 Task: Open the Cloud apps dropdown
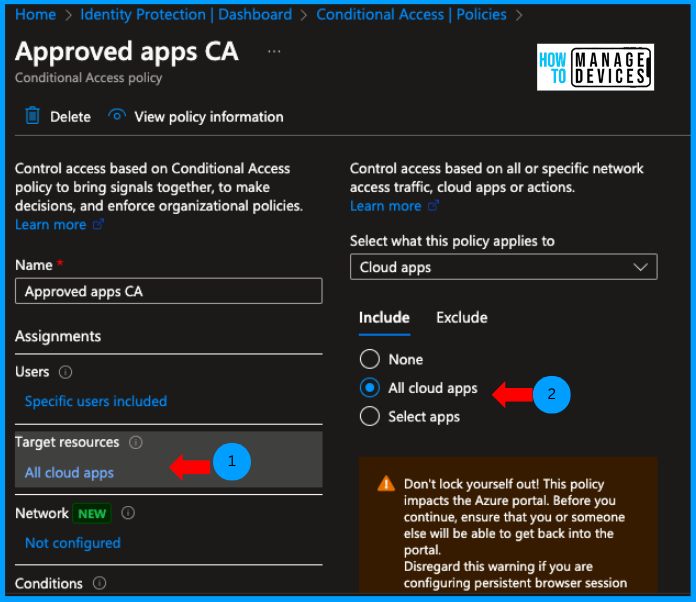coord(503,267)
